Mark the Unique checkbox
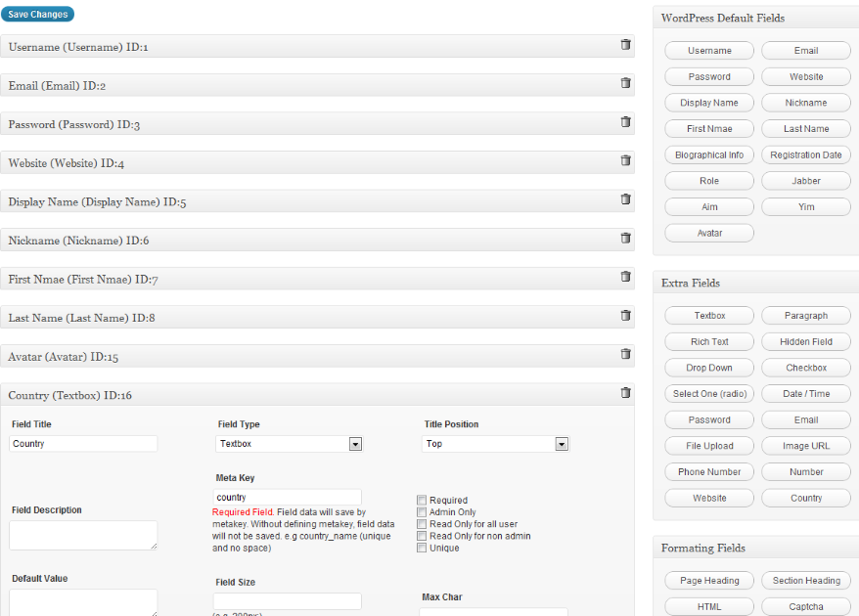 click(x=422, y=549)
